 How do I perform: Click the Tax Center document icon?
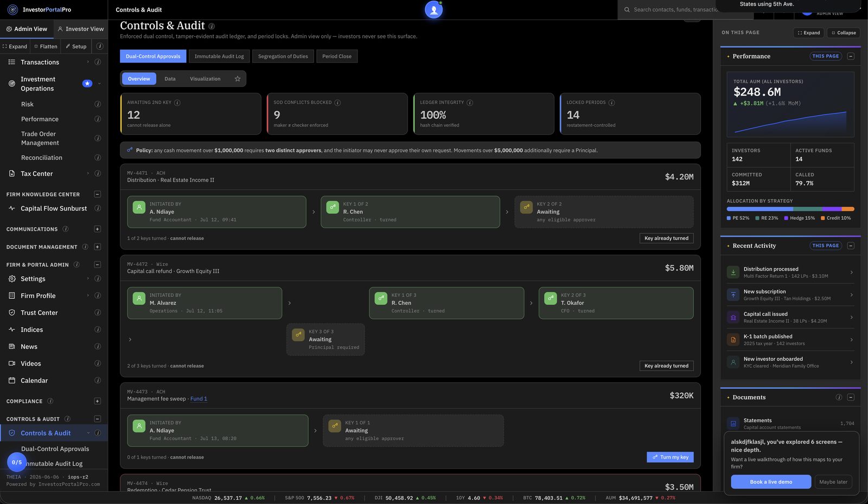coord(12,174)
